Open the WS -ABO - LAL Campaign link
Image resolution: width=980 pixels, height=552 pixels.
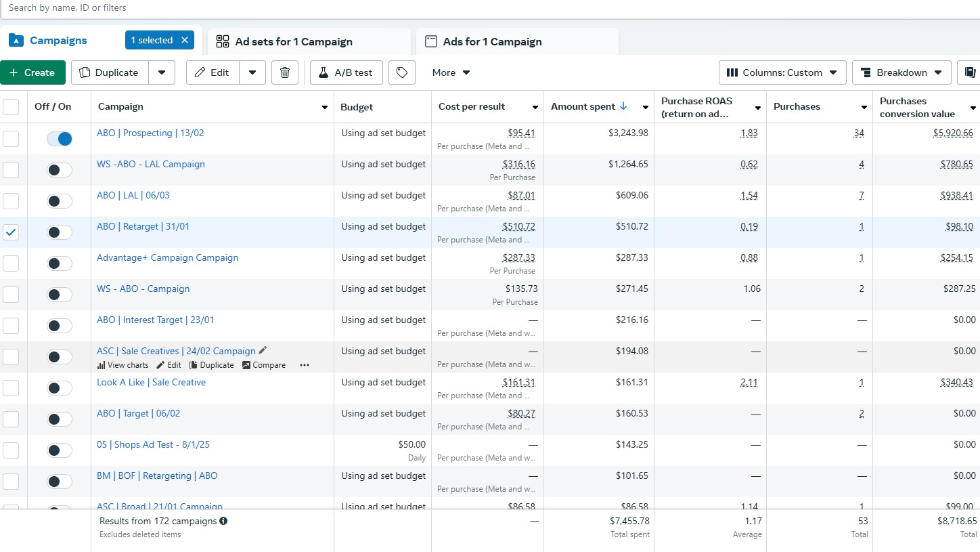pyautogui.click(x=151, y=164)
